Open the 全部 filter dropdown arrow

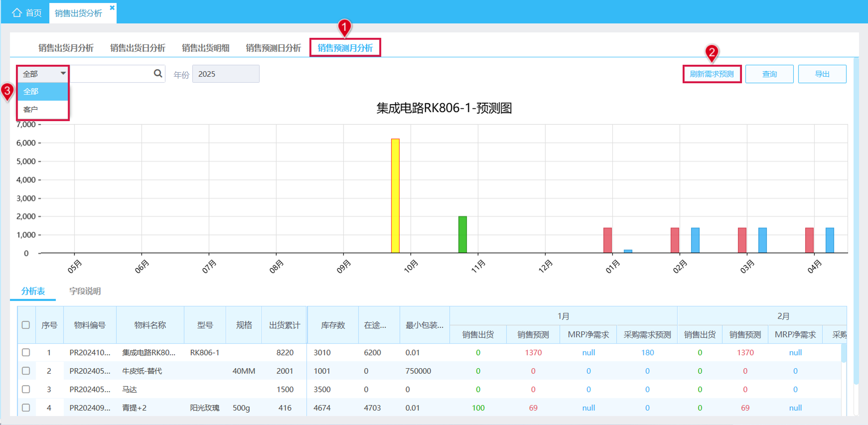point(63,73)
